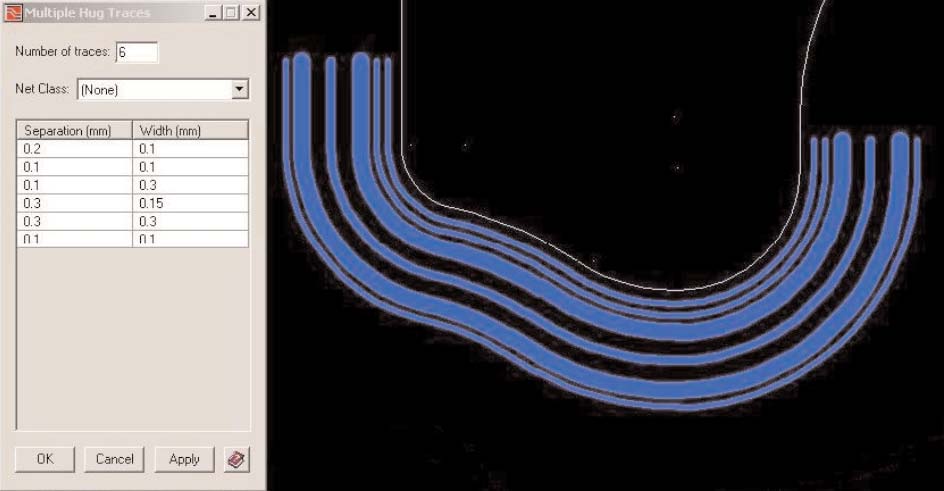The height and width of the screenshot is (491, 944).
Task: Select the fifth row separation cell 0.3
Action: click(74, 221)
